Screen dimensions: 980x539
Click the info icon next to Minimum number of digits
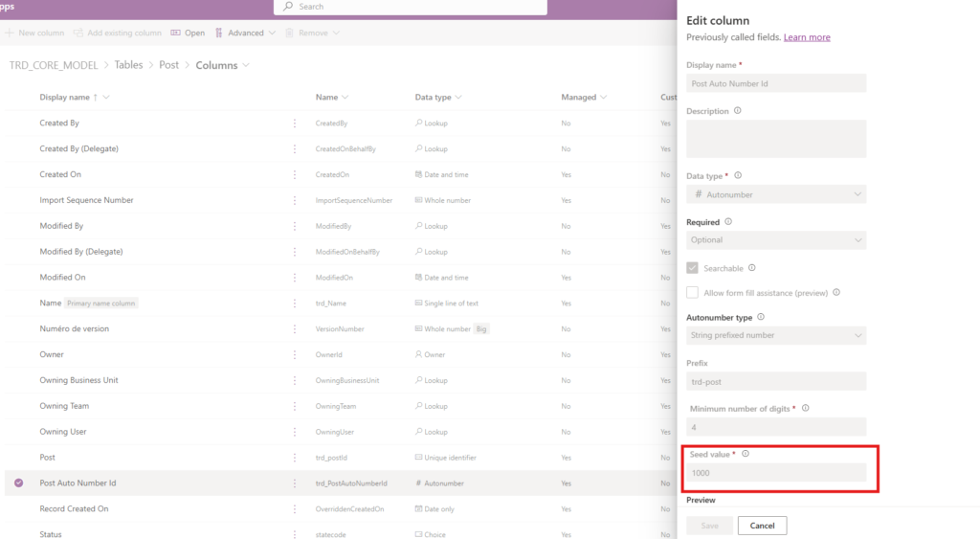tap(805, 408)
